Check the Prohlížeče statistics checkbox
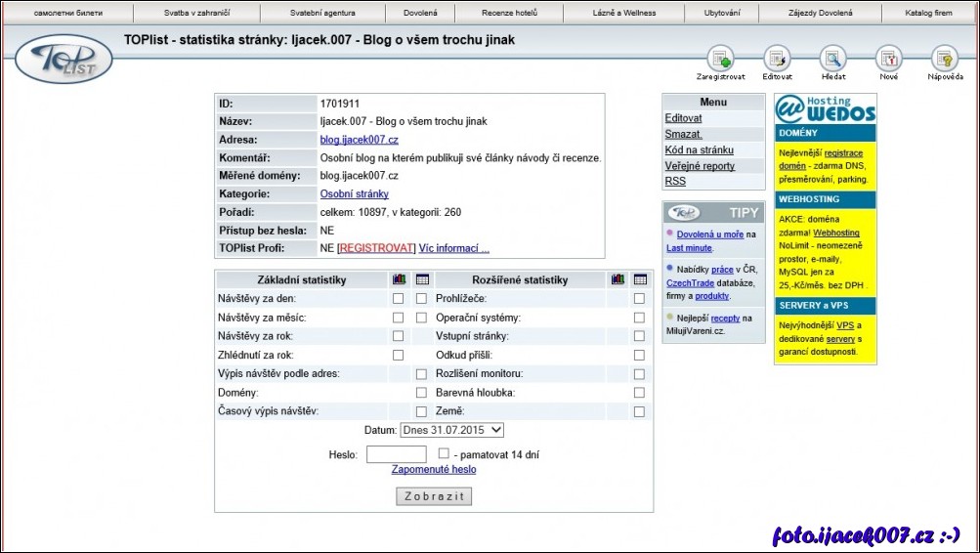980x553 pixels. (639, 298)
